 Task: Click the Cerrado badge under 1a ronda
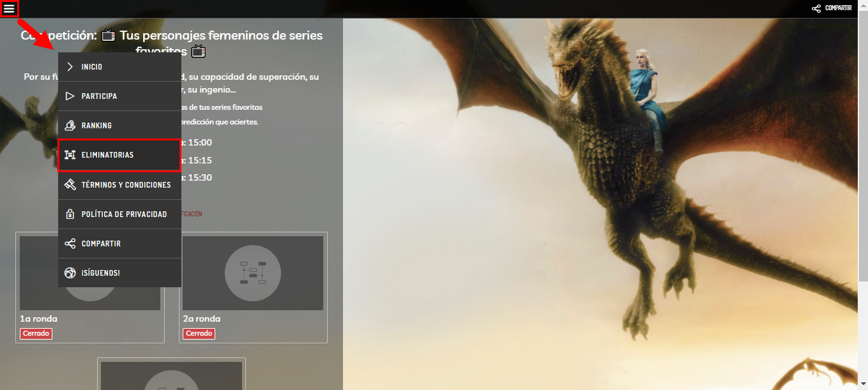pyautogui.click(x=36, y=334)
